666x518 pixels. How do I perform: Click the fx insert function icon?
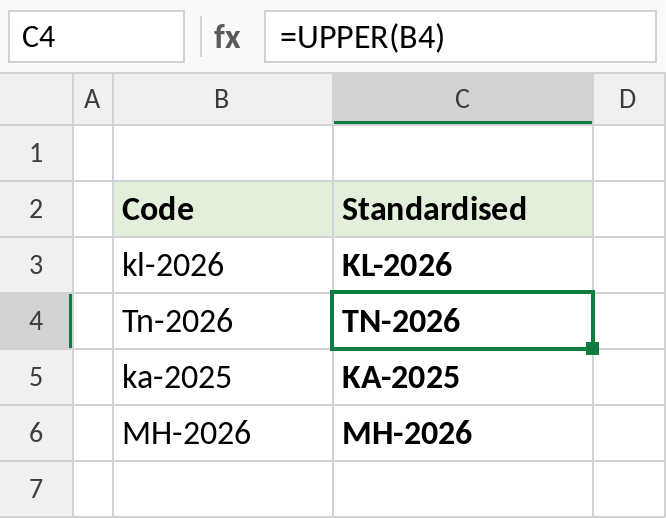tap(227, 37)
